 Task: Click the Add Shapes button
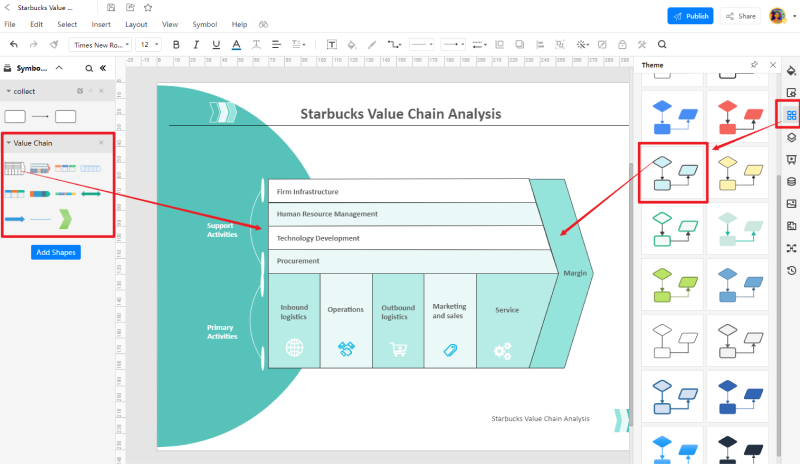tap(56, 252)
